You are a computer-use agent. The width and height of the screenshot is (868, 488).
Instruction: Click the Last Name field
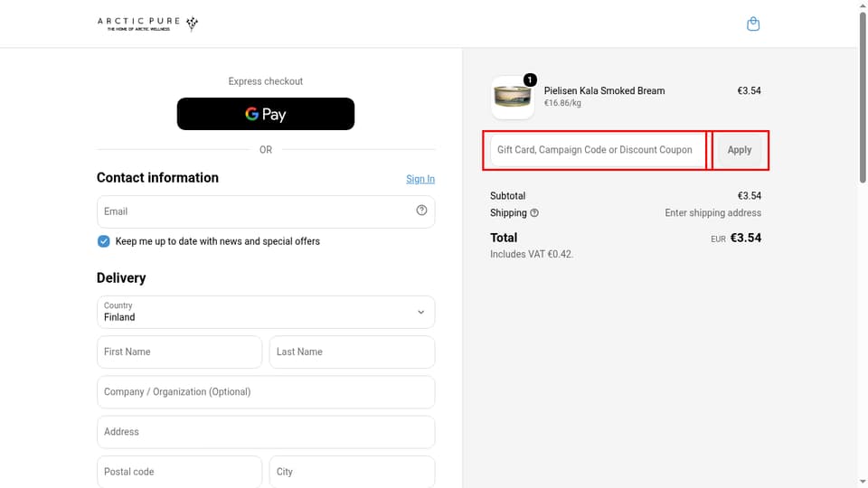[352, 352]
